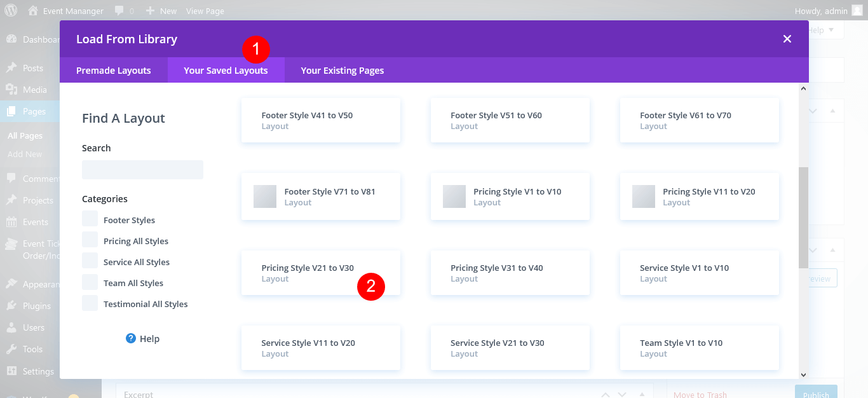Screen dimensions: 868x398
Task: Click View Page in admin bar
Action: (x=205, y=11)
